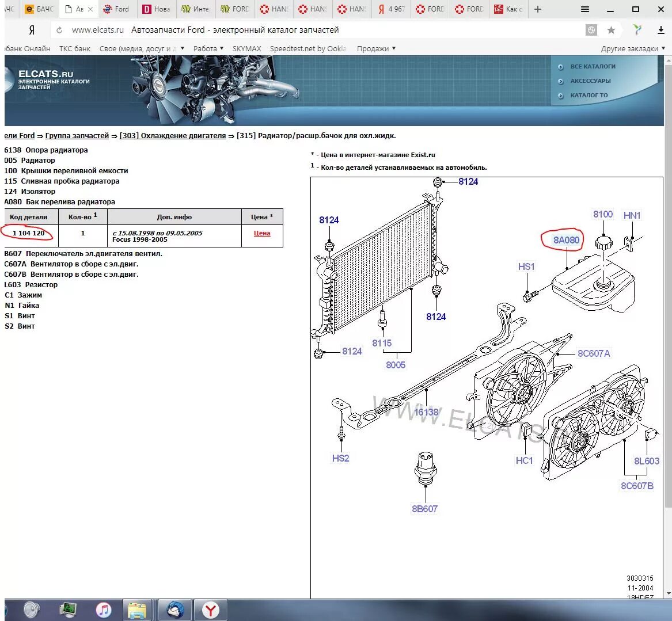Open the SKYMAX bookmark
This screenshot has width=672, height=621.
click(x=247, y=49)
